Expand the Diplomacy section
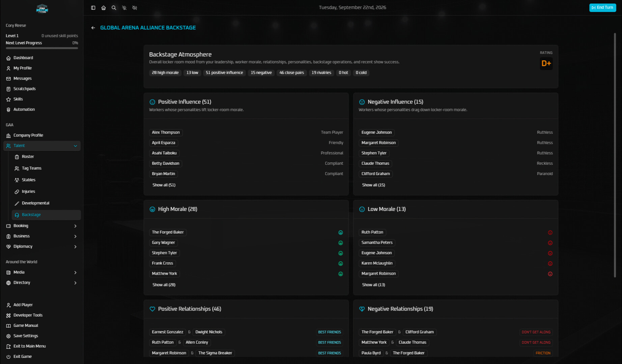 [42, 247]
